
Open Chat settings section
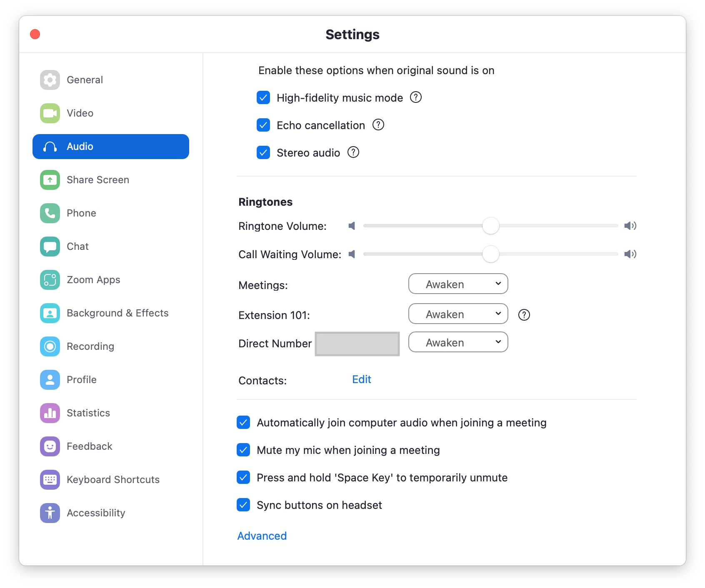111,247
